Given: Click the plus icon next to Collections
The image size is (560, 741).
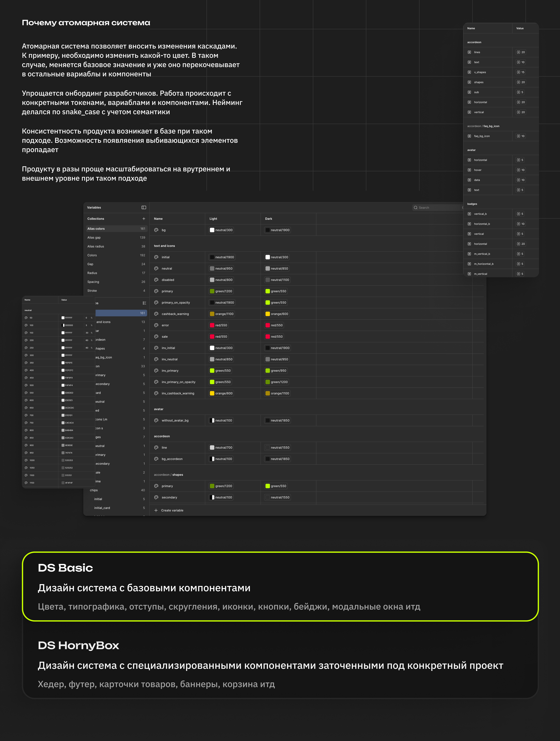Looking at the screenshot, I should [144, 219].
